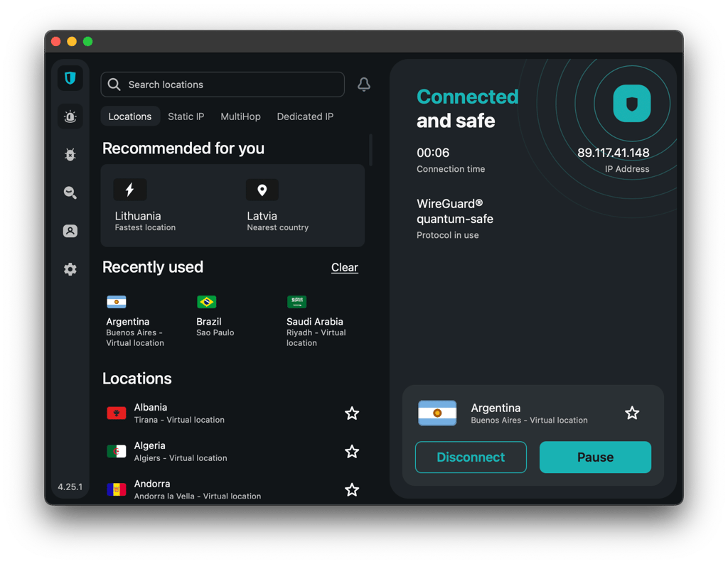The height and width of the screenshot is (564, 728).
Task: Open the Antivirus bug icon in sidebar
Action: coord(70,154)
